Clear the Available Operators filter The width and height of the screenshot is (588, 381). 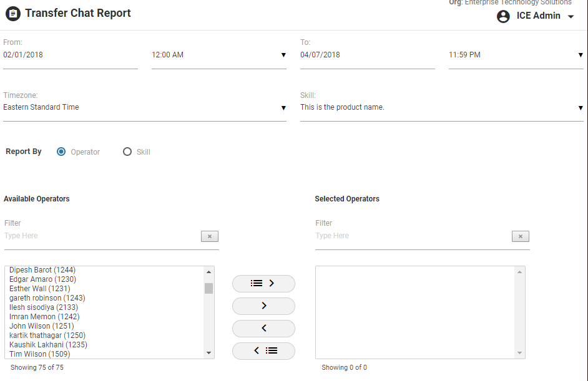(209, 236)
